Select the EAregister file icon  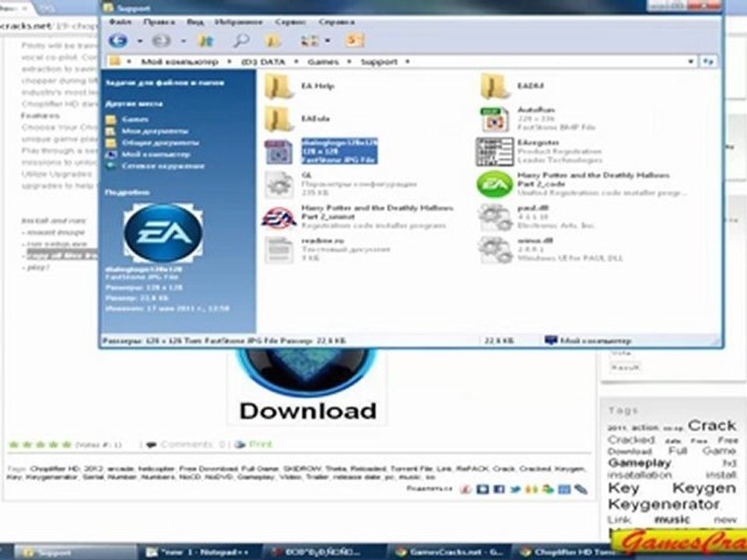click(x=495, y=152)
